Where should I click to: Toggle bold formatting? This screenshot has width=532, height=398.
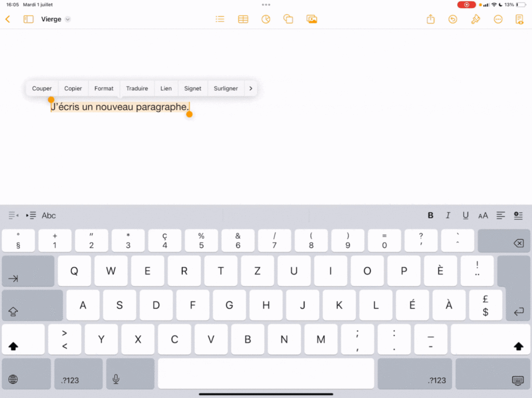coord(430,215)
